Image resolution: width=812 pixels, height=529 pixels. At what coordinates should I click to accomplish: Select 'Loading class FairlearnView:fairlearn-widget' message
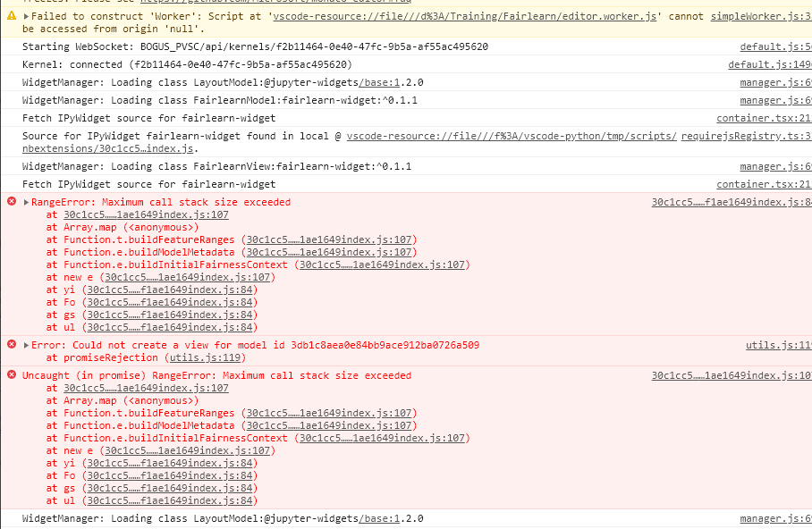click(x=217, y=167)
